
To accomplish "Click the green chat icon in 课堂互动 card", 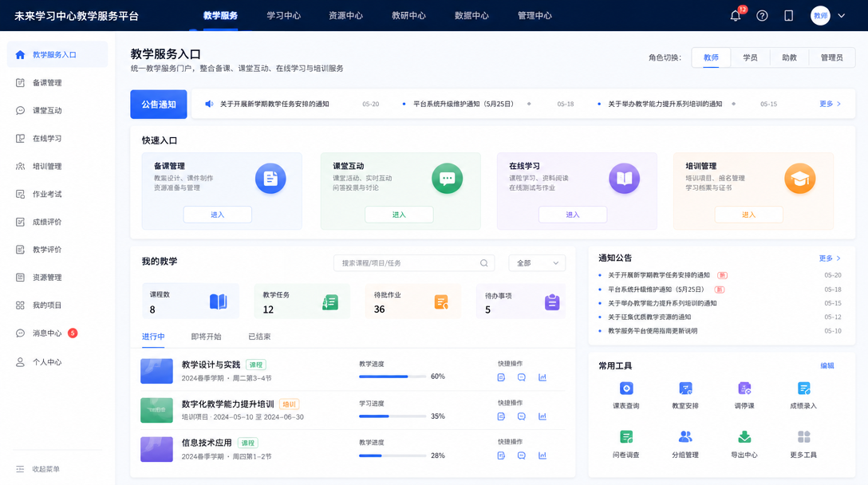I will coord(448,178).
